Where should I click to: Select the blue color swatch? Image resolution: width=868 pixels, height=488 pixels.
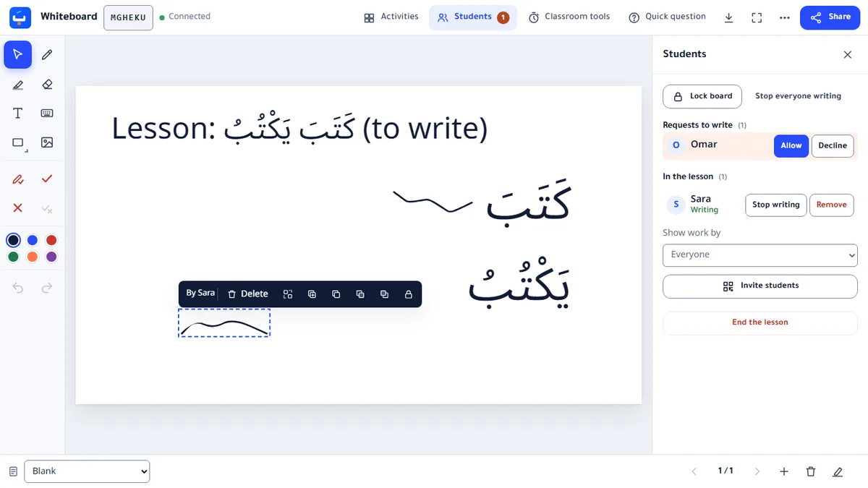coord(33,241)
